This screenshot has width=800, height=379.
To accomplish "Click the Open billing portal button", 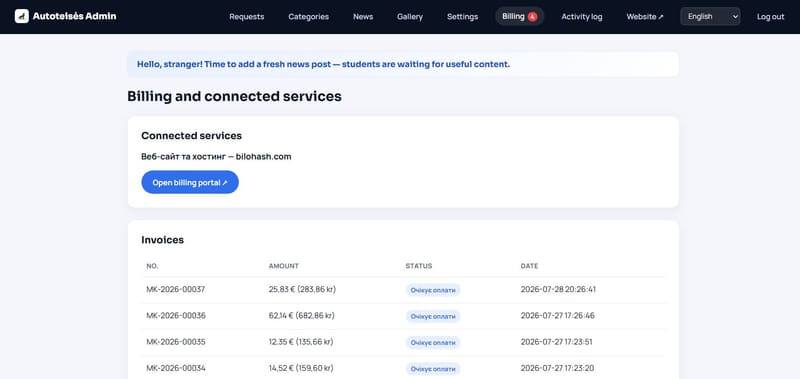I will coord(190,182).
